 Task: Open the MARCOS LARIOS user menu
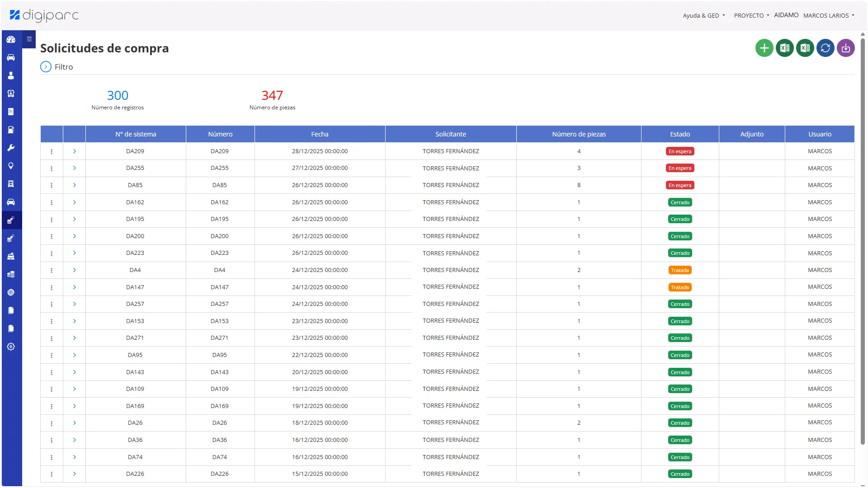click(828, 15)
